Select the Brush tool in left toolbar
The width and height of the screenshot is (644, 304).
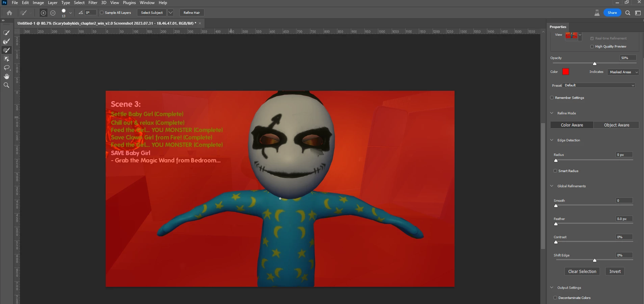pyautogui.click(x=6, y=50)
